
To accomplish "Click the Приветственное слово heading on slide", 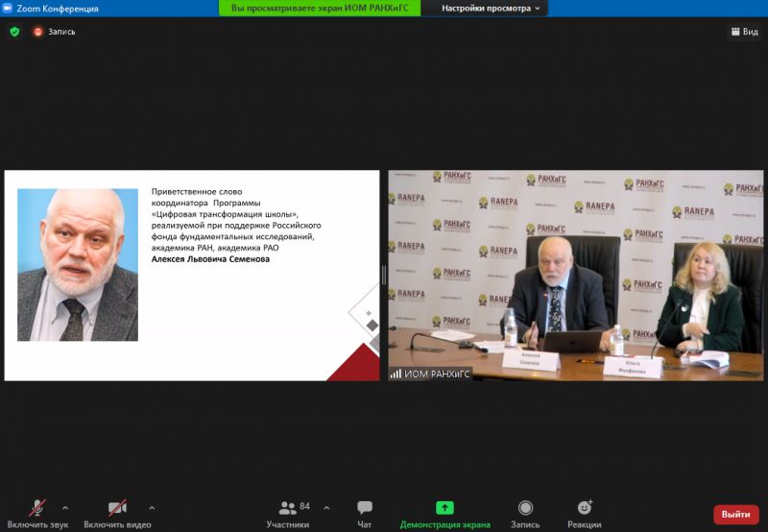I will tap(197, 191).
